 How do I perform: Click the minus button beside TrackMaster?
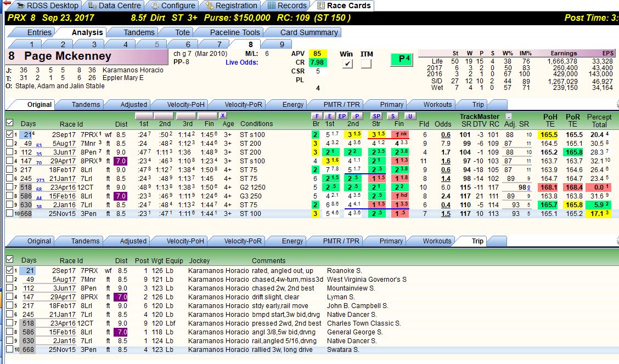[509, 116]
